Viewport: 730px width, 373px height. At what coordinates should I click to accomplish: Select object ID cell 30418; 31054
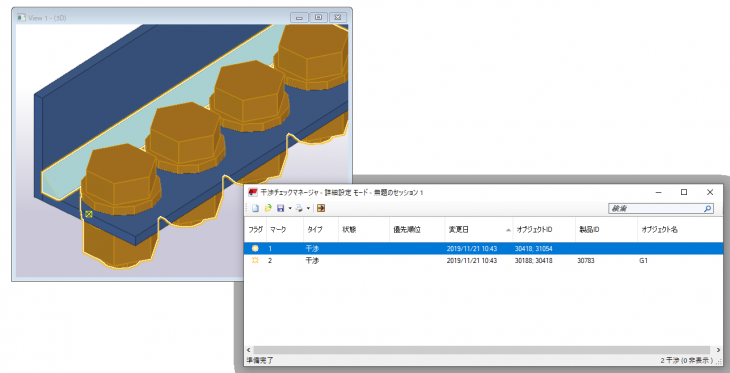534,249
